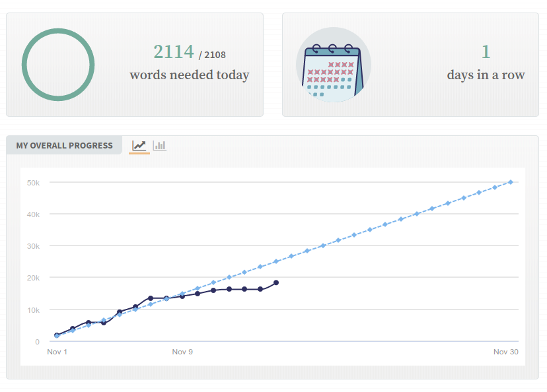Image resolution: width=547 pixels, height=392 pixels.
Task: Click the 2114 word count number
Action: [x=174, y=52]
